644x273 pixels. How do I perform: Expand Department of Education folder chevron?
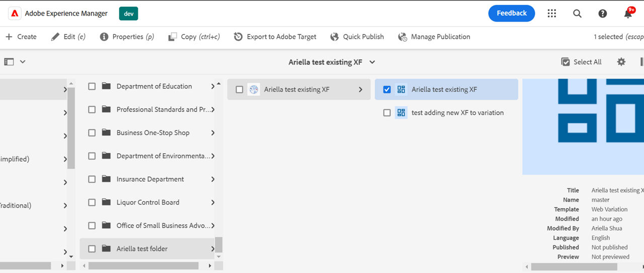click(212, 87)
